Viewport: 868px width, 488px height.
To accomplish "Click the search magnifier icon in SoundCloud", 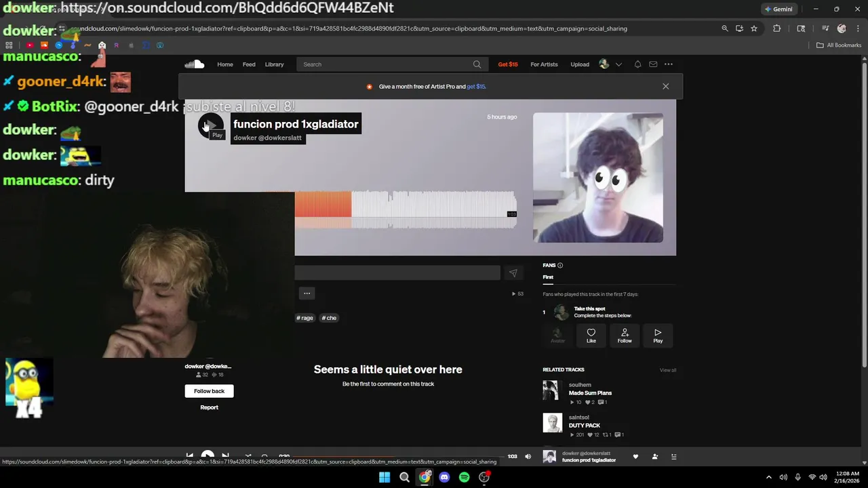I will coord(477,64).
